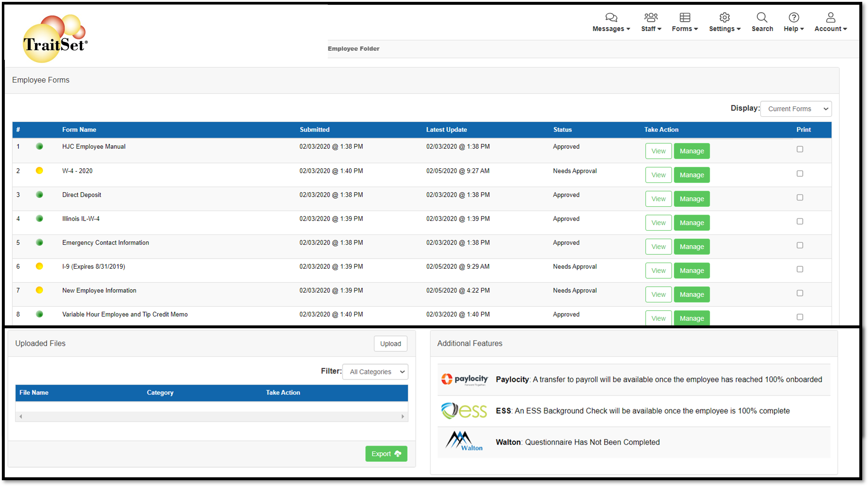Check Print box for Direct Deposit

(800, 198)
